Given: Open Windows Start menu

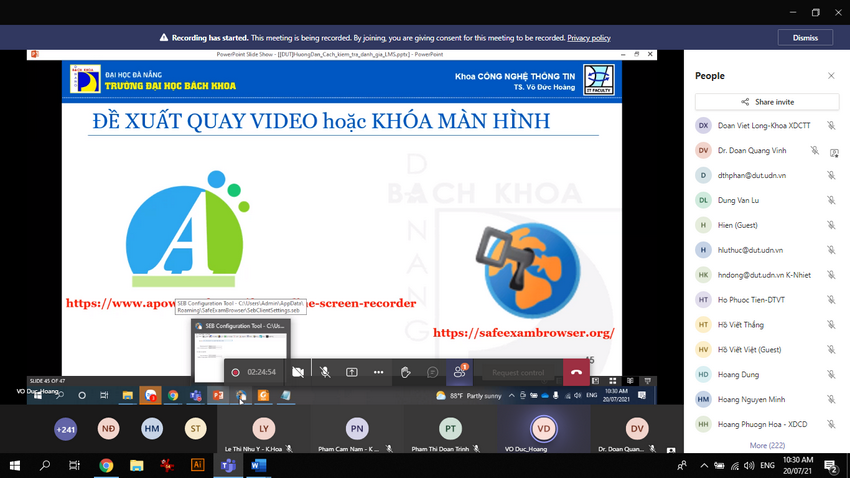Looking at the screenshot, I should pos(15,466).
